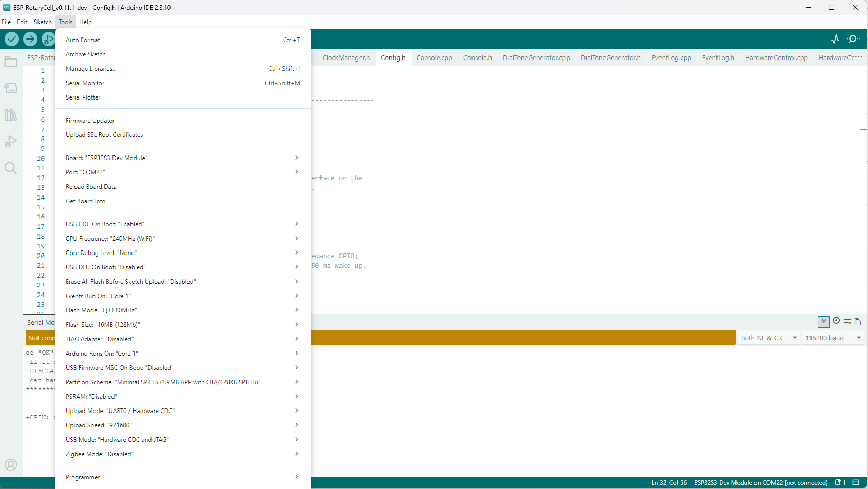Open USB DFU On Boot option

(183, 267)
